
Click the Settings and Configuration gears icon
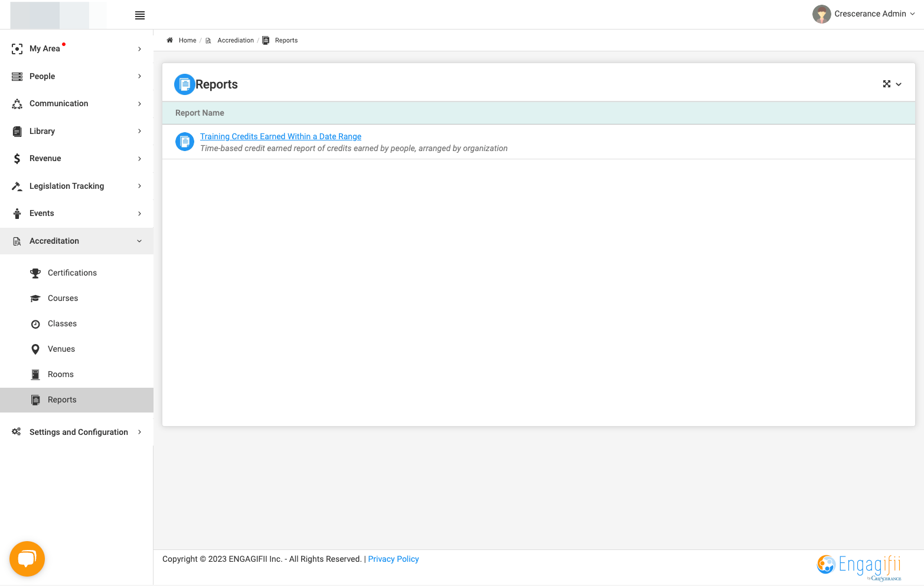point(17,432)
